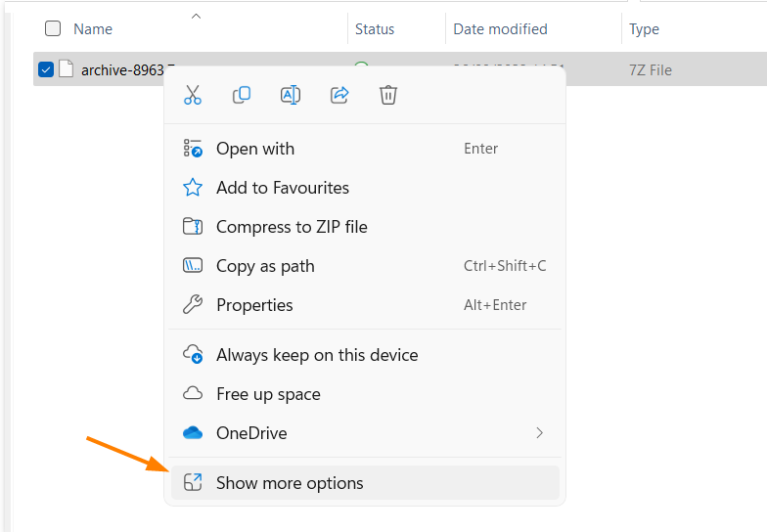Click the Delete trash can icon
The image size is (767, 532).
pyautogui.click(x=388, y=95)
